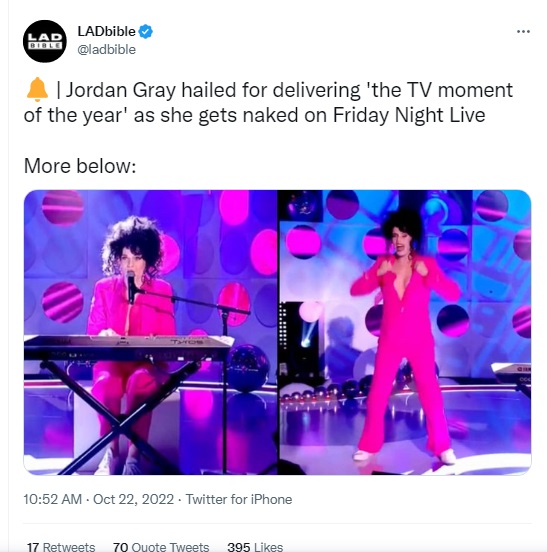Open right photo of performer standing on stage
The width and height of the screenshot is (547, 552).
click(405, 332)
